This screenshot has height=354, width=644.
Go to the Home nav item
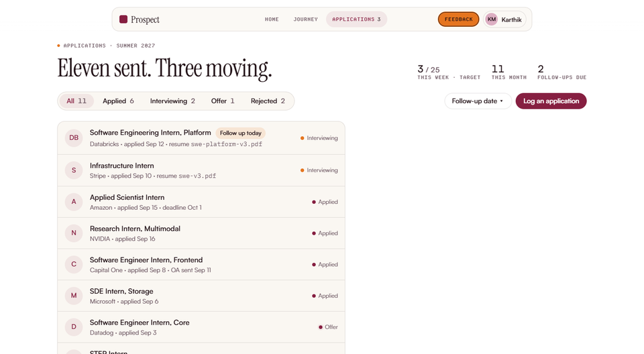click(x=272, y=19)
